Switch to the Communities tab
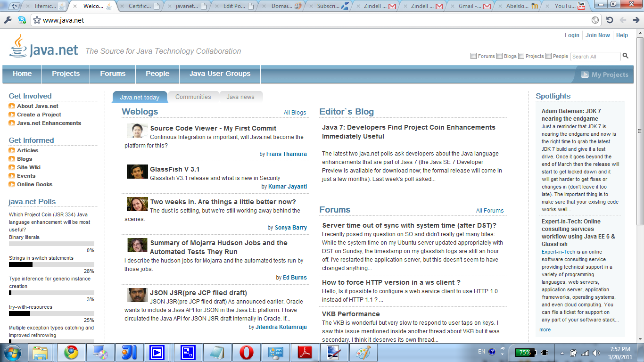 [193, 97]
